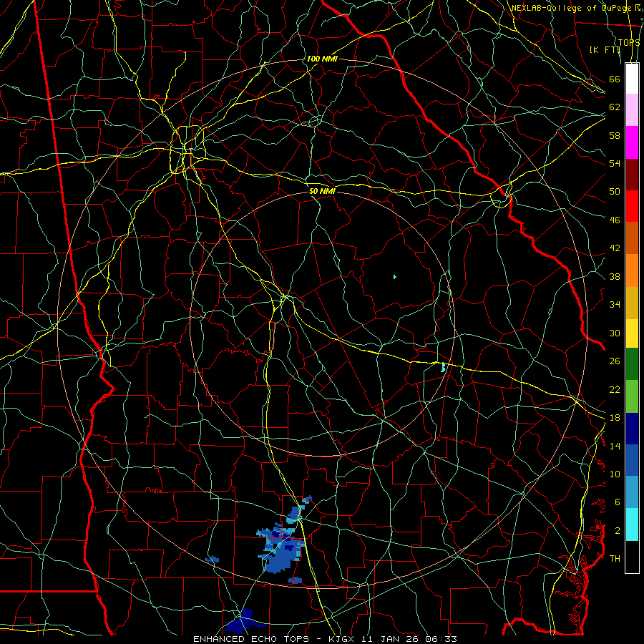Click the dark maroon legend color band
Image resolution: width=644 pixels, height=644 pixels.
point(632,174)
